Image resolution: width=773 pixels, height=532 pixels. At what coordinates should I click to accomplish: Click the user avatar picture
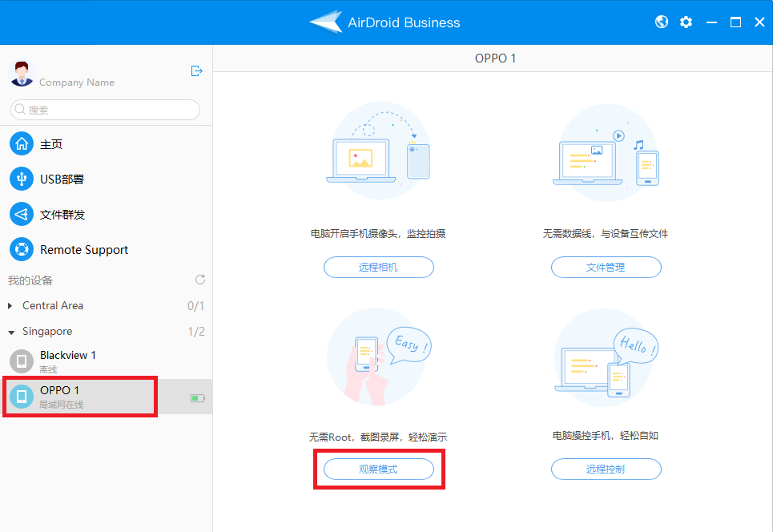[x=21, y=74]
